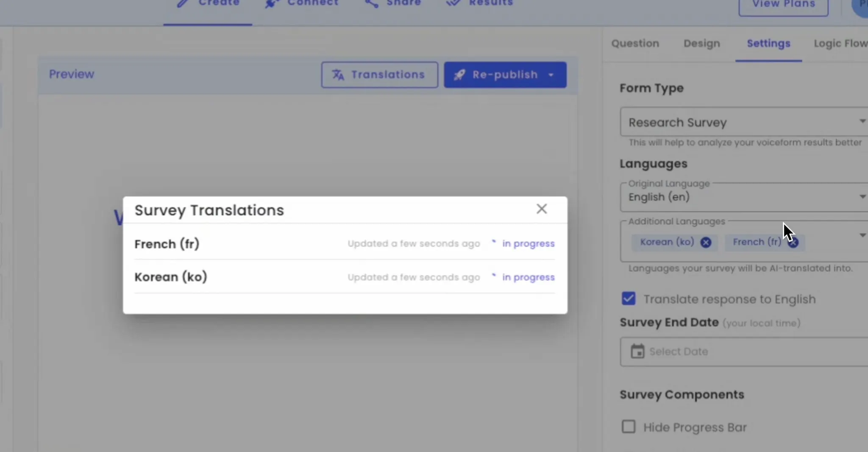Select the French (fr) translation row

[x=345, y=243]
